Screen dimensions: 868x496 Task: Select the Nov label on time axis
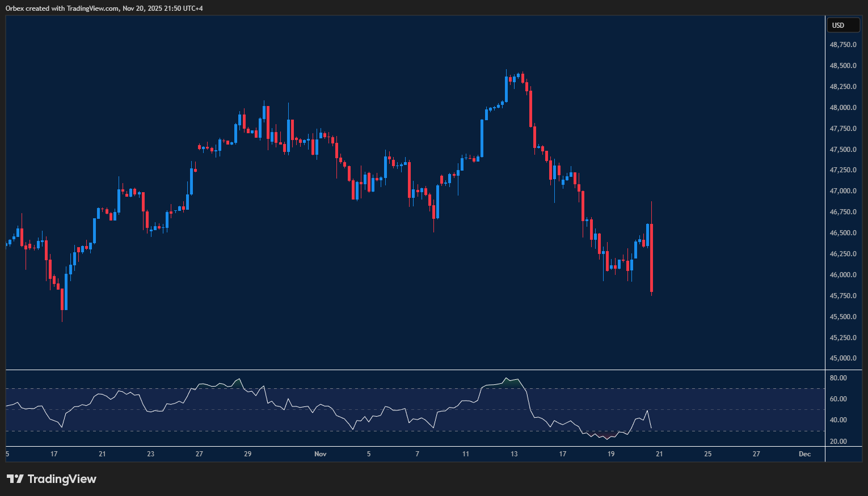point(320,454)
